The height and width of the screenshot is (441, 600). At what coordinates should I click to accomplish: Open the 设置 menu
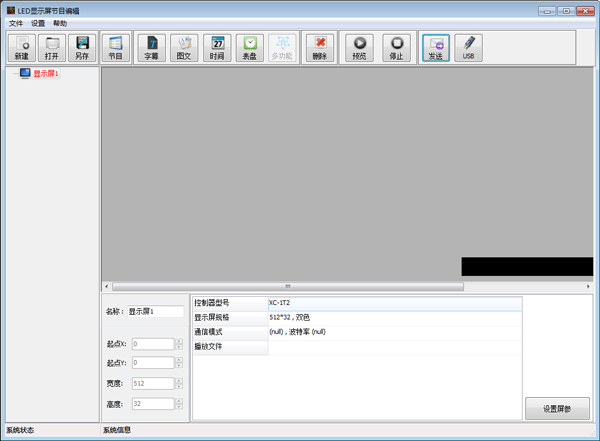coord(38,23)
